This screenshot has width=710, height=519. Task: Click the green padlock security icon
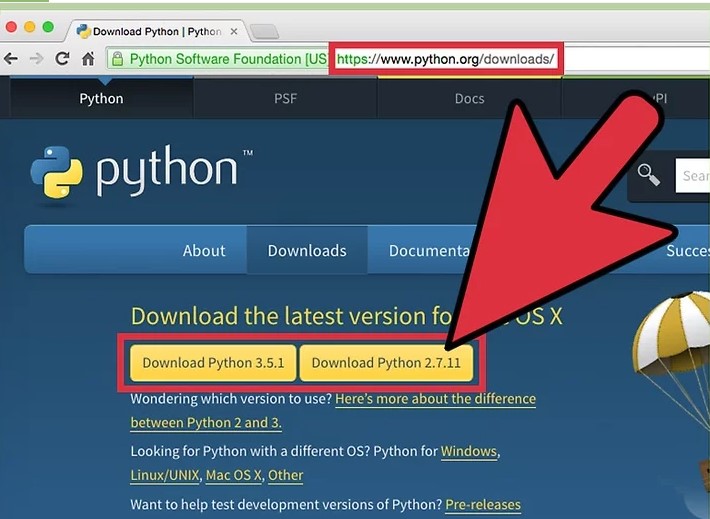coord(117,59)
